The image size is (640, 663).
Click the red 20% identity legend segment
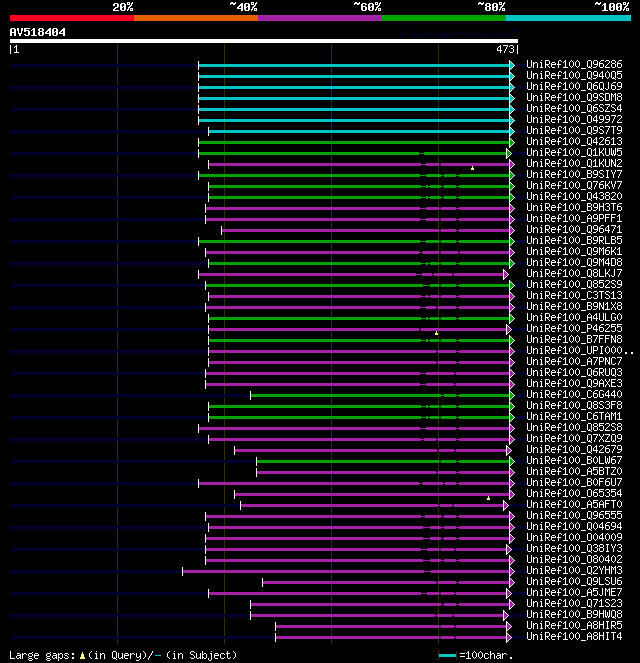72,18
